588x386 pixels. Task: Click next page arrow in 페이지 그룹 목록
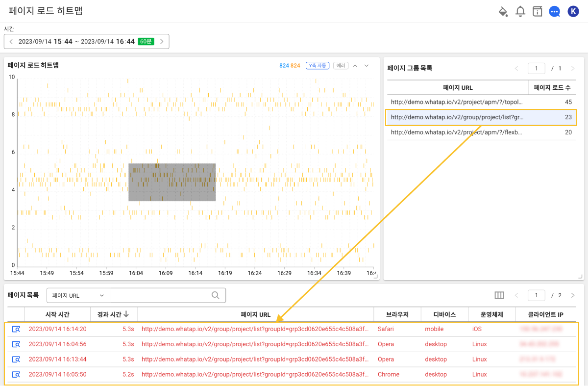click(x=573, y=68)
